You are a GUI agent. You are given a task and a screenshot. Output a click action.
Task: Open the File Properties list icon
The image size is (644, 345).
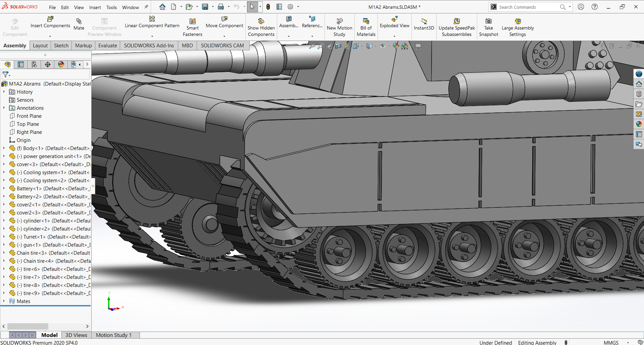[279, 7]
